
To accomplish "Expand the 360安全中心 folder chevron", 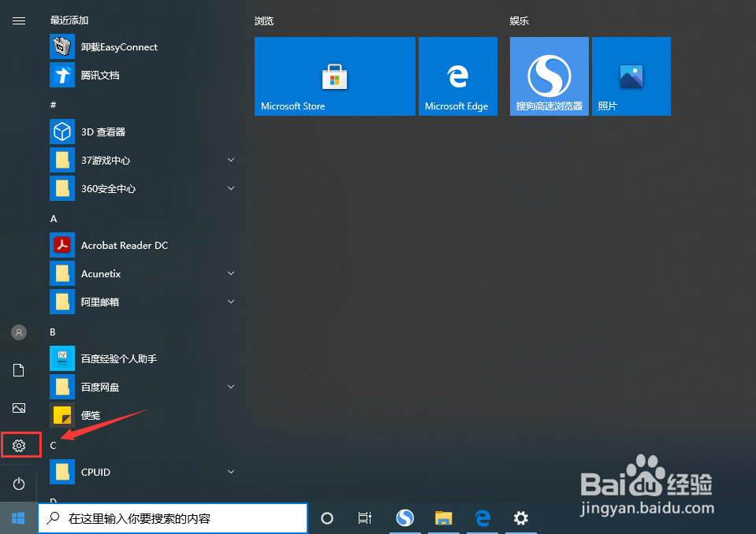I will 231,188.
